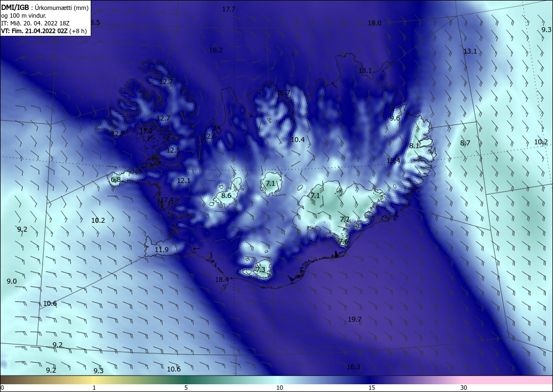Click the 'DMI/IGB : Úrkomumætti (mm)' title line
Image resolution: width=553 pixels, height=392 pixels.
tap(45, 8)
